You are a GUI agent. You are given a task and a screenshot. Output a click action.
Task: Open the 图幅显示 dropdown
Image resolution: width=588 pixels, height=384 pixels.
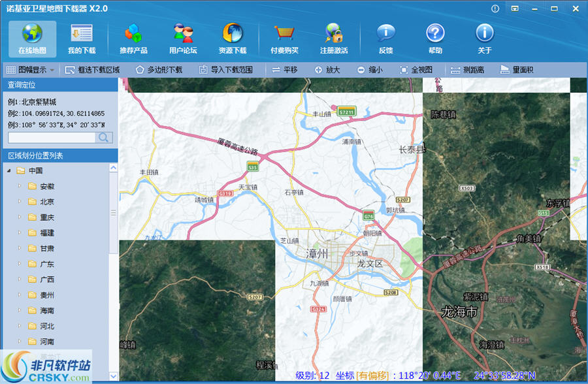pyautogui.click(x=30, y=70)
